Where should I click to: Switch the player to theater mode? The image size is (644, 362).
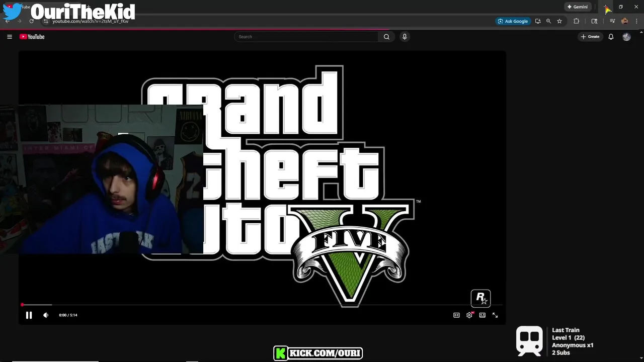point(482,315)
